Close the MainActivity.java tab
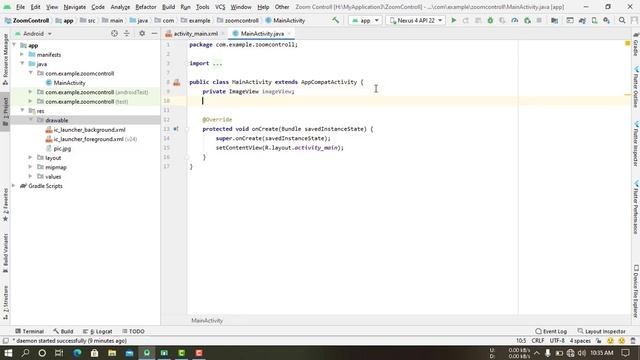 pyautogui.click(x=289, y=33)
